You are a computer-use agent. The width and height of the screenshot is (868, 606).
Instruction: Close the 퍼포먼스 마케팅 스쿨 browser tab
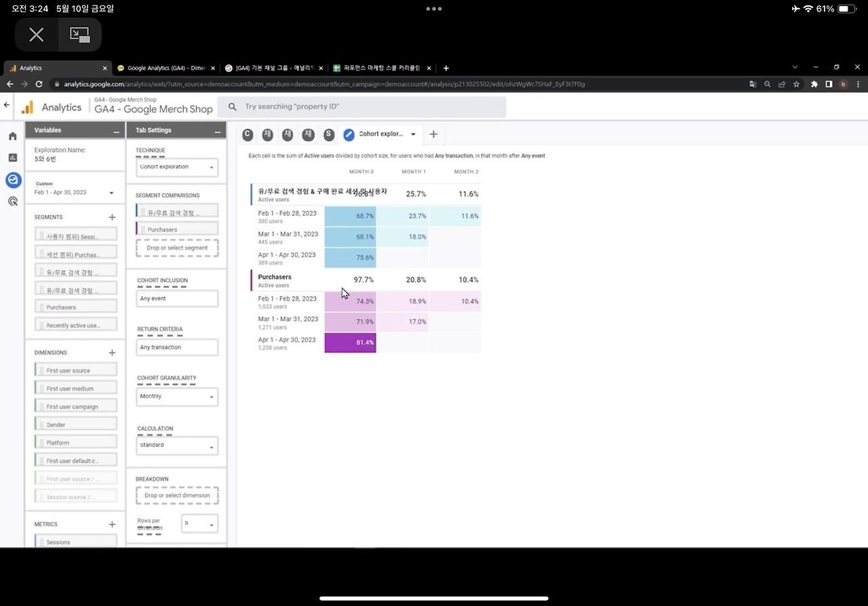coord(429,68)
